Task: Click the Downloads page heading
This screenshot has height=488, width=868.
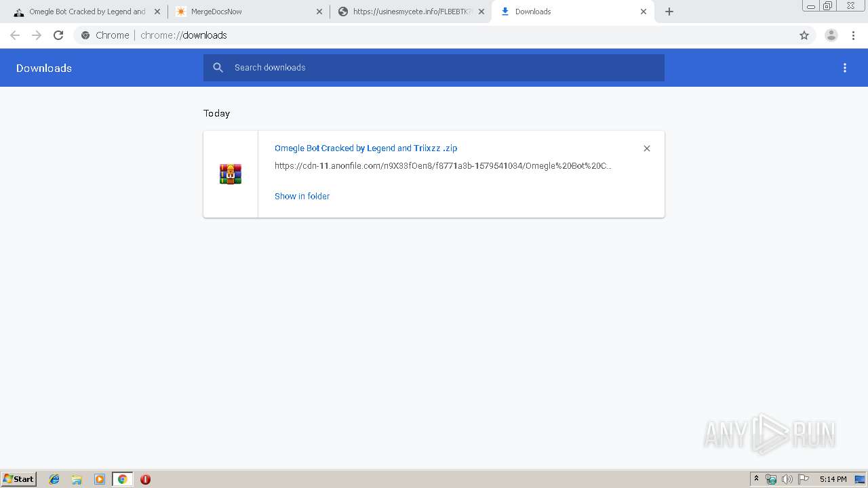Action: tap(44, 68)
